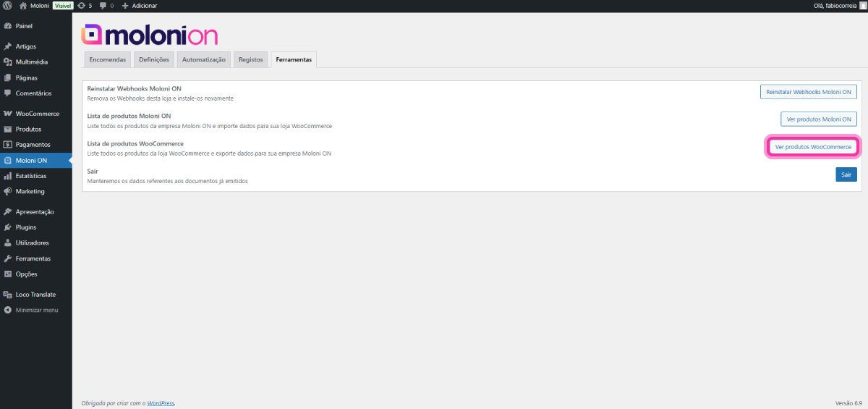Switch to the Registos tab
Screen dimensions: 868x409
tap(250, 59)
